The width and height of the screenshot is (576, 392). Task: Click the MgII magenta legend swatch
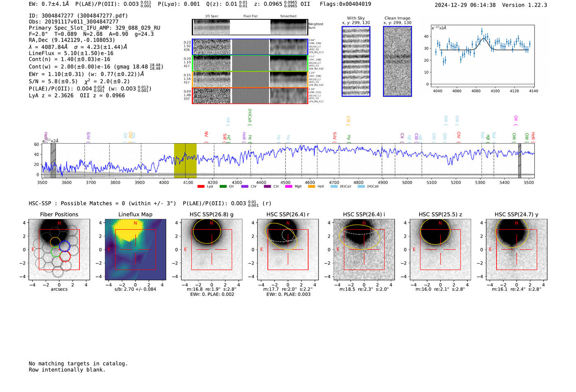point(289,186)
